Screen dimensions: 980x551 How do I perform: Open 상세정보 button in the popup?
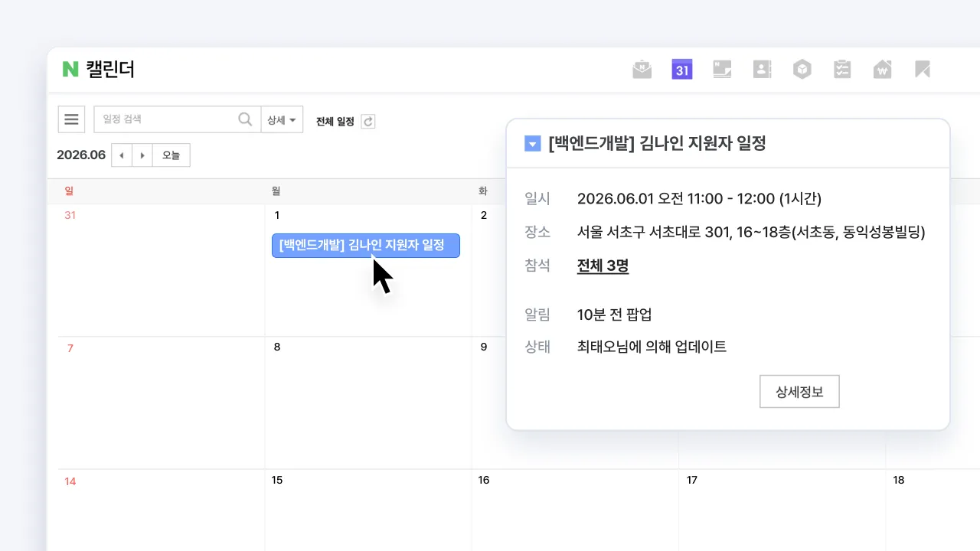pyautogui.click(x=799, y=391)
